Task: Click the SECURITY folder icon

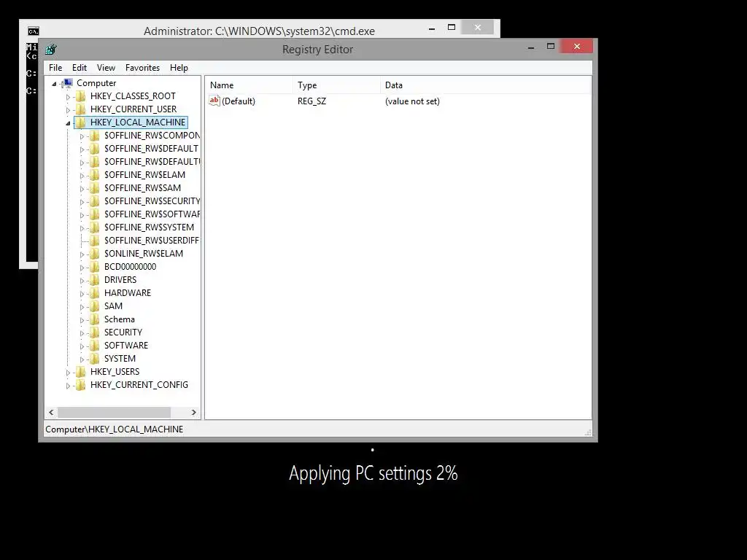Action: (95, 332)
